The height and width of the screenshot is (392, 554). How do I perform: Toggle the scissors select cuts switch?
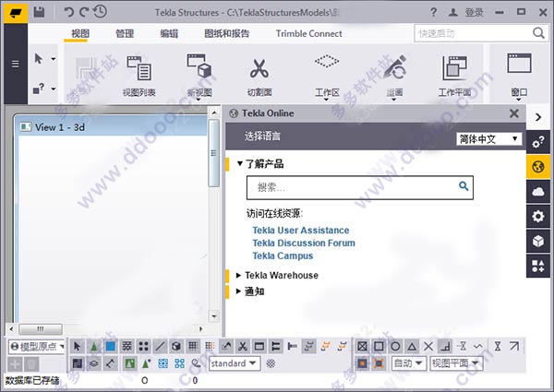tap(242, 347)
